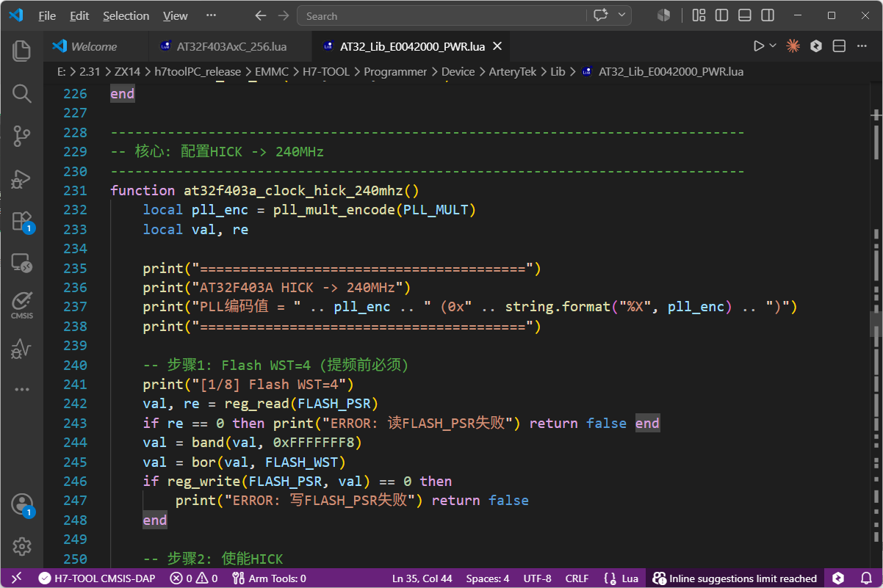Click breadcrumb segment Programmer
This screenshot has height=588, width=883.
tap(395, 72)
